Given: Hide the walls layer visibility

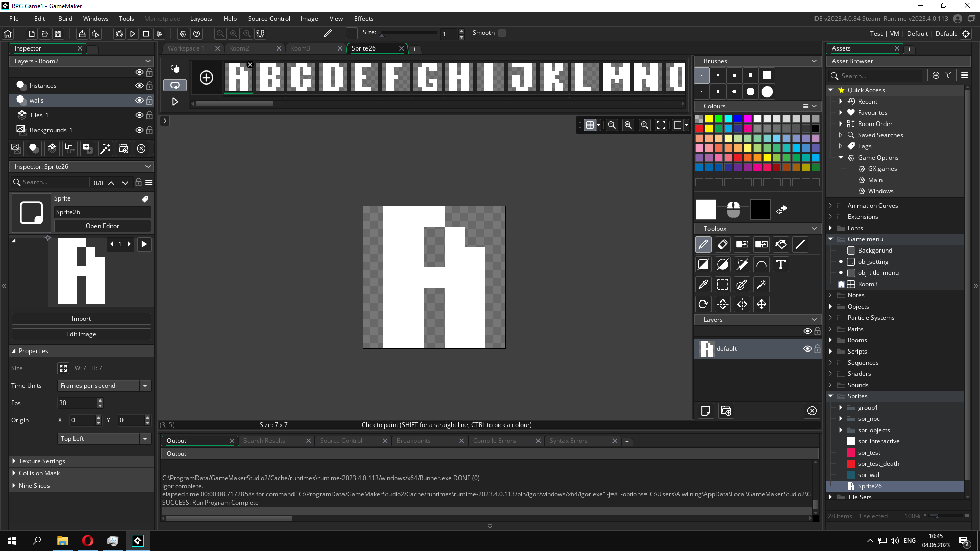Looking at the screenshot, I should click(139, 101).
